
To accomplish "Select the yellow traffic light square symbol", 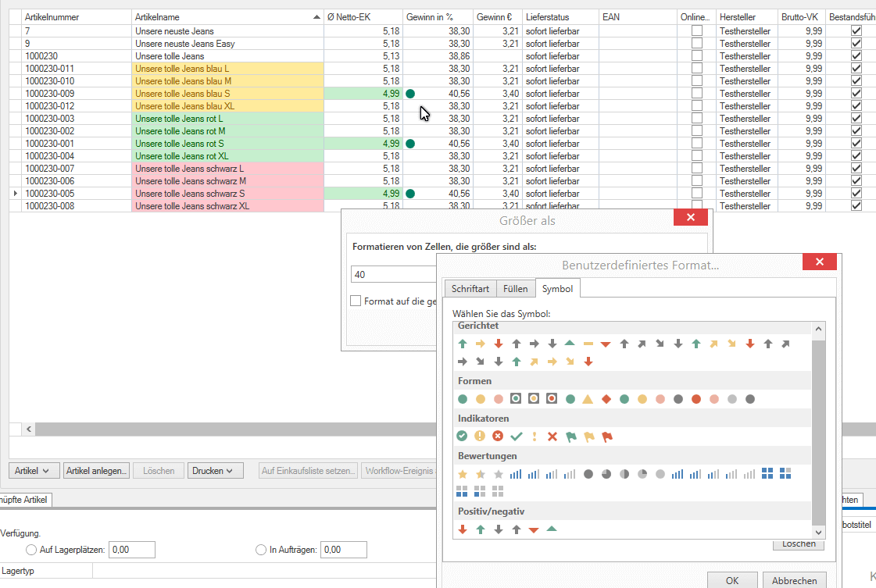I will pos(534,399).
